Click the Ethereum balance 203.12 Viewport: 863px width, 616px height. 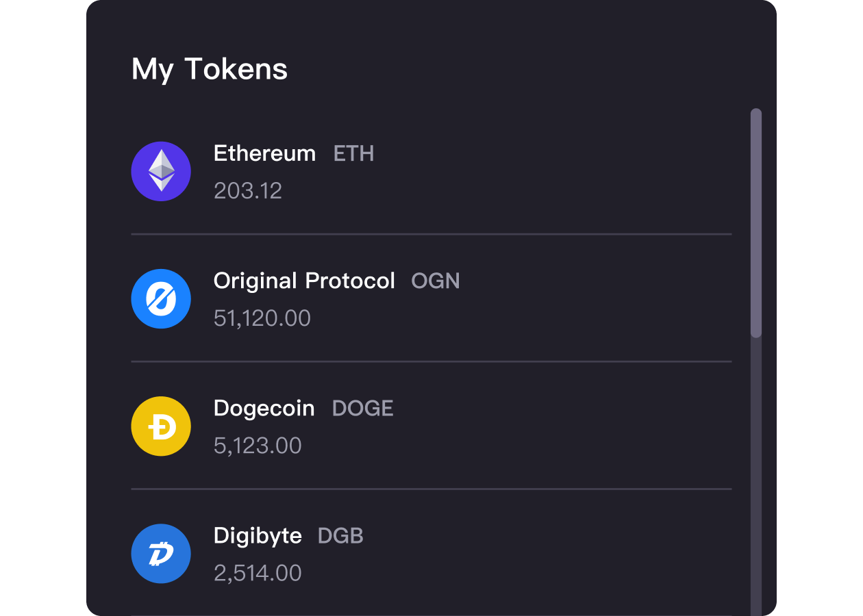[x=248, y=191]
